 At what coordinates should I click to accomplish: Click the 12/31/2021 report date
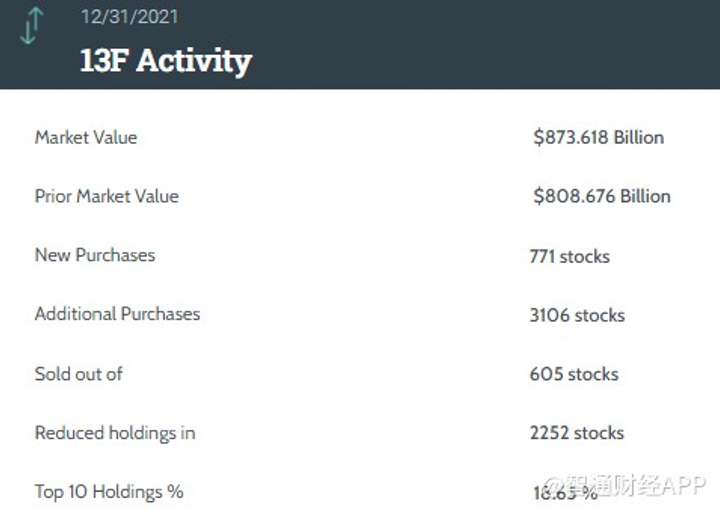[x=129, y=17]
